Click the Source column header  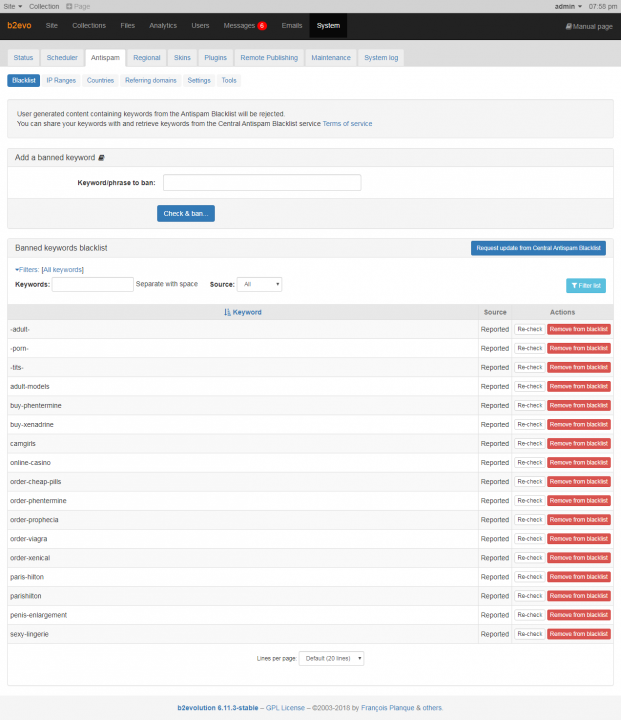(x=495, y=312)
